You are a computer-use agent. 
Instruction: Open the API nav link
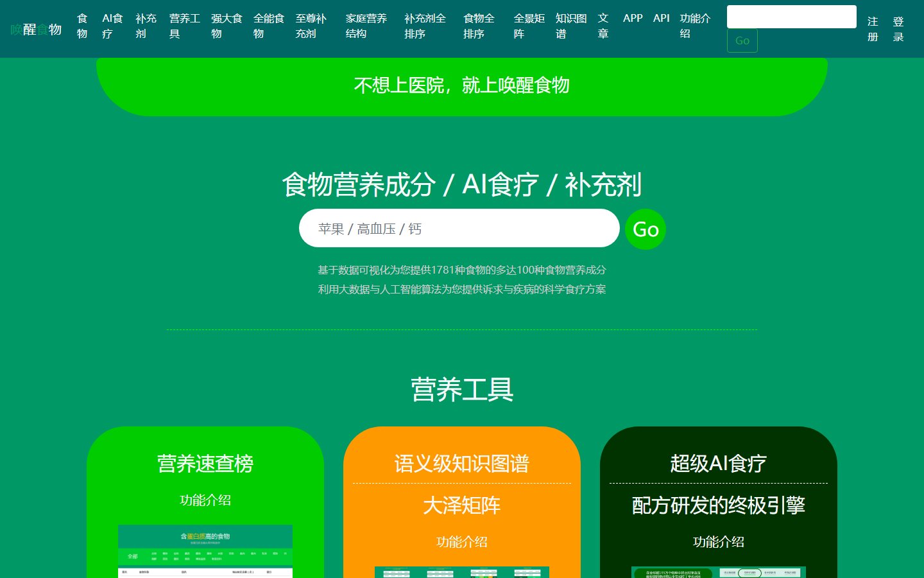coord(662,19)
